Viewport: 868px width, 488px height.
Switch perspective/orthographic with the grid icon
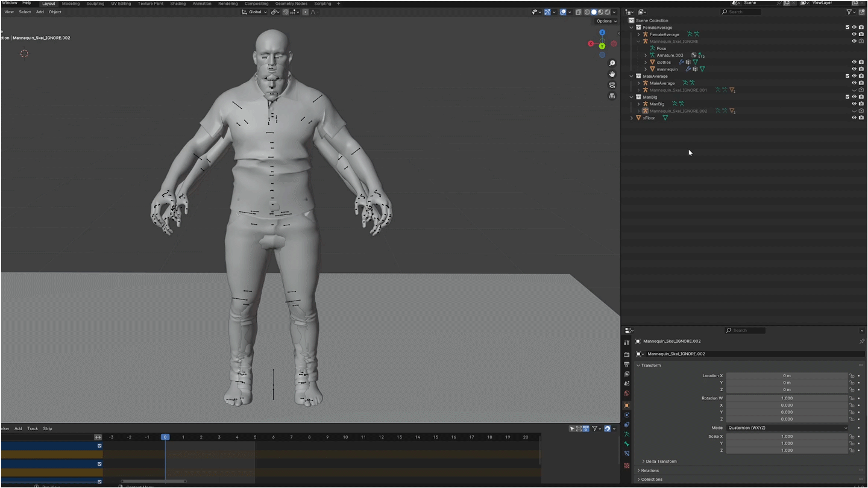tap(612, 96)
